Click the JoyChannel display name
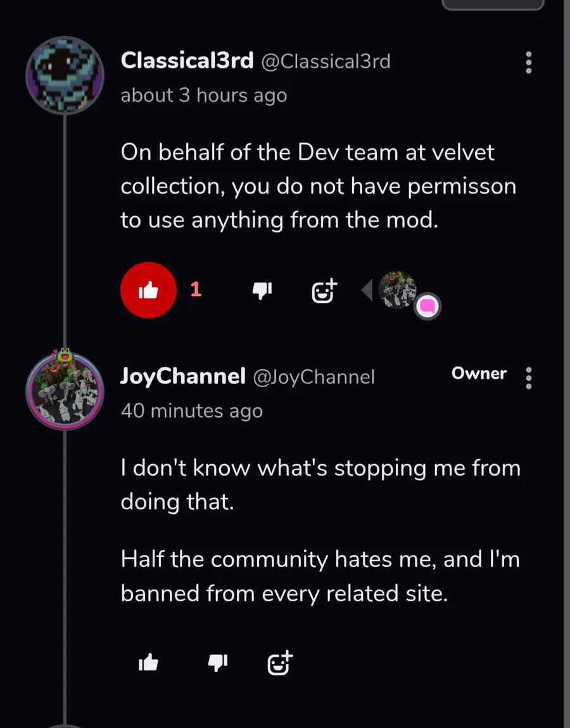570x728 pixels. [182, 377]
